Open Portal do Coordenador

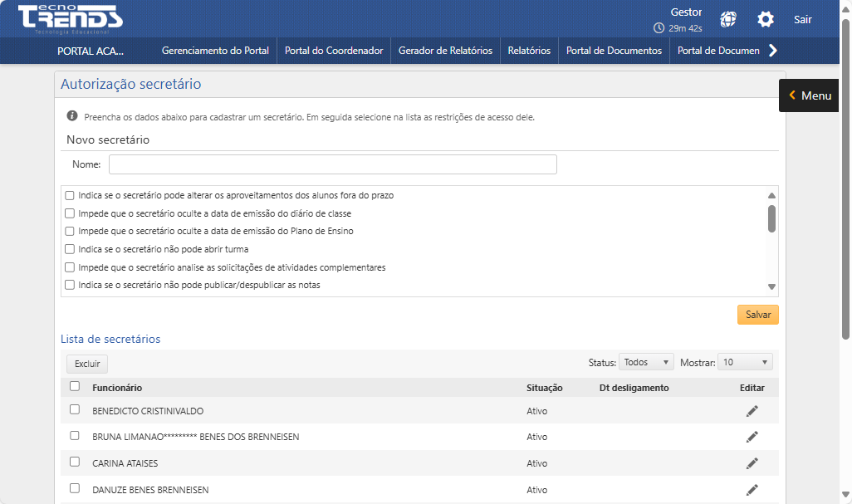click(333, 50)
